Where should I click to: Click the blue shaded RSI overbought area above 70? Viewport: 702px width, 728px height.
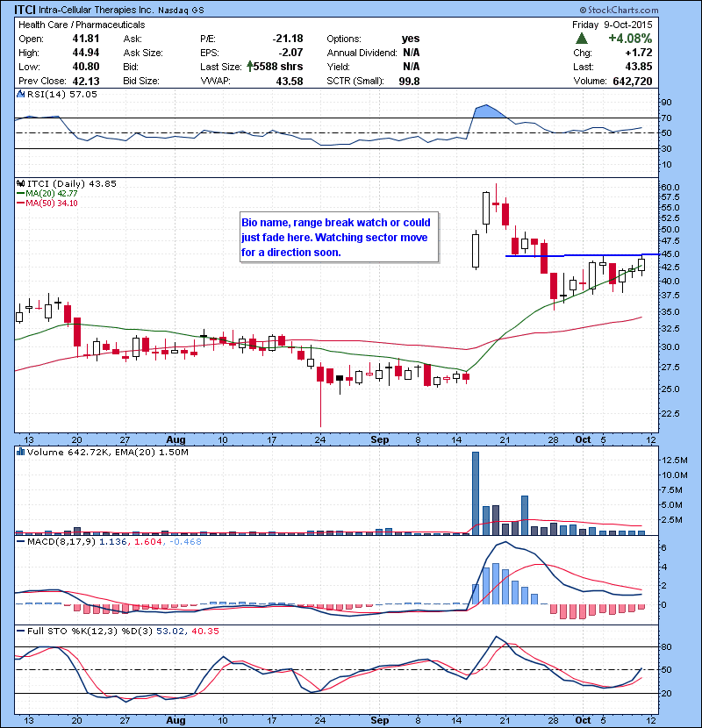coord(487,111)
